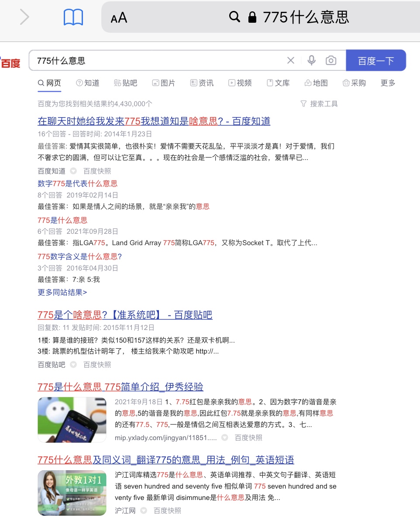Open result 在聊天时她给我发来775我想道知是啥意思
The width and height of the screenshot is (420, 524).
click(x=154, y=121)
